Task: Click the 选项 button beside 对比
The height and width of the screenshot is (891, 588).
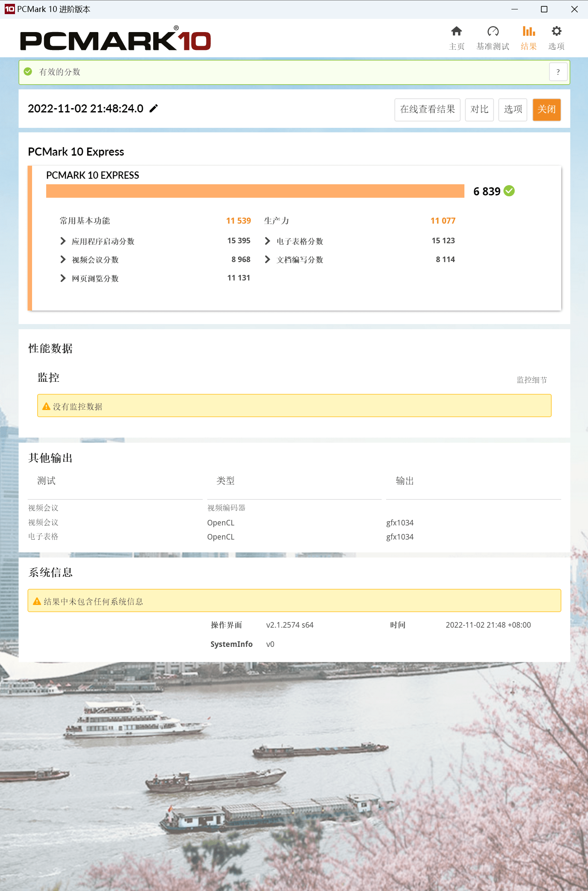Action: click(513, 109)
